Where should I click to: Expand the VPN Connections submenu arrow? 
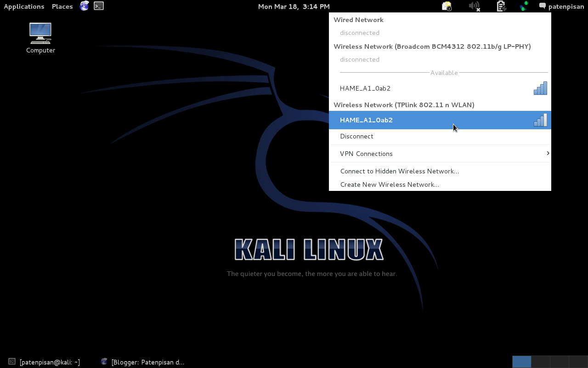[548, 153]
